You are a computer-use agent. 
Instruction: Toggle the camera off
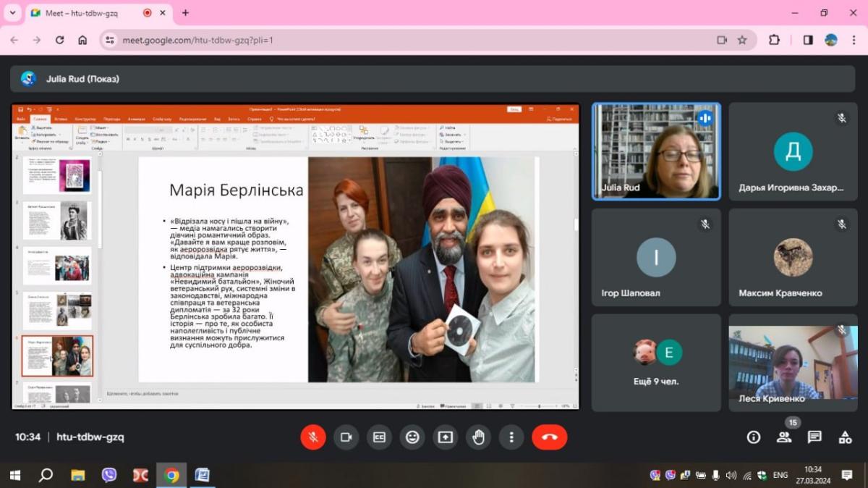pos(346,437)
